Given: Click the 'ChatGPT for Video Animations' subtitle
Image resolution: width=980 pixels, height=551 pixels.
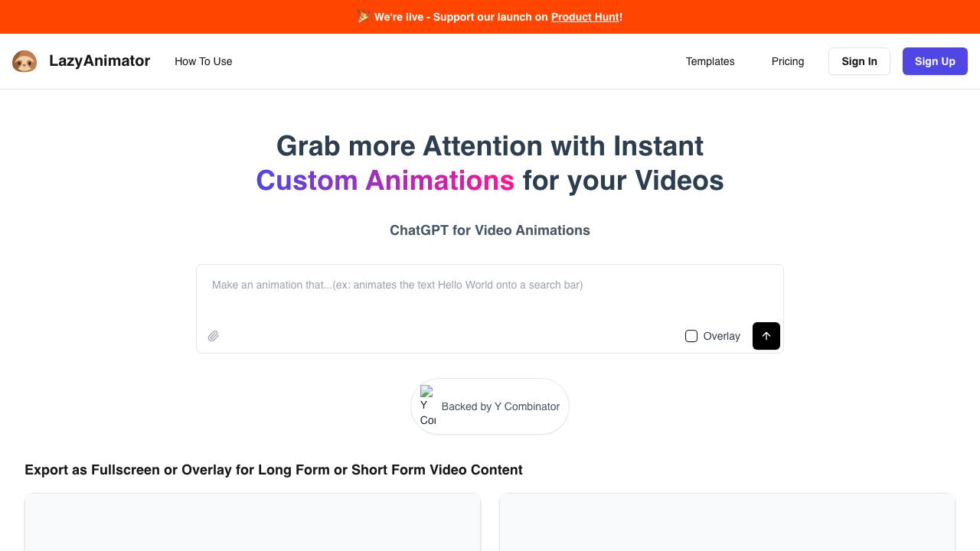Looking at the screenshot, I should point(490,230).
